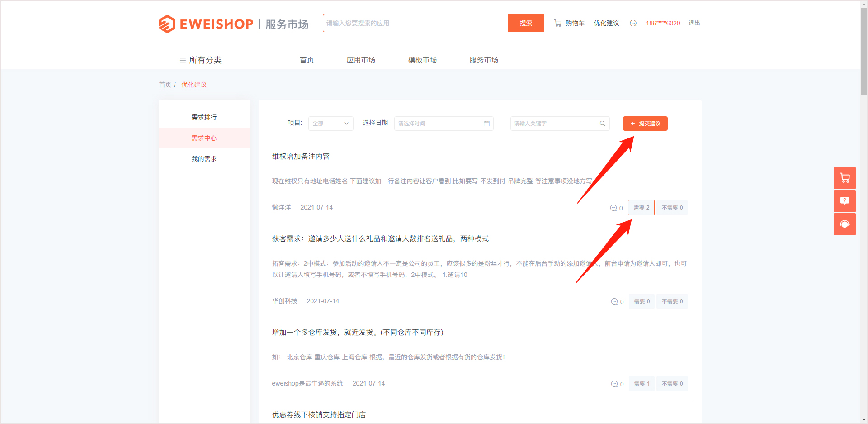This screenshot has height=424, width=868.
Task: Open the shopping cart icon in header
Action: (x=558, y=23)
